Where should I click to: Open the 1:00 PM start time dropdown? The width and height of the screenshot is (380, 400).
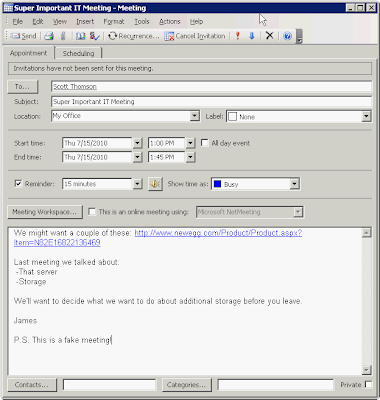click(190, 143)
